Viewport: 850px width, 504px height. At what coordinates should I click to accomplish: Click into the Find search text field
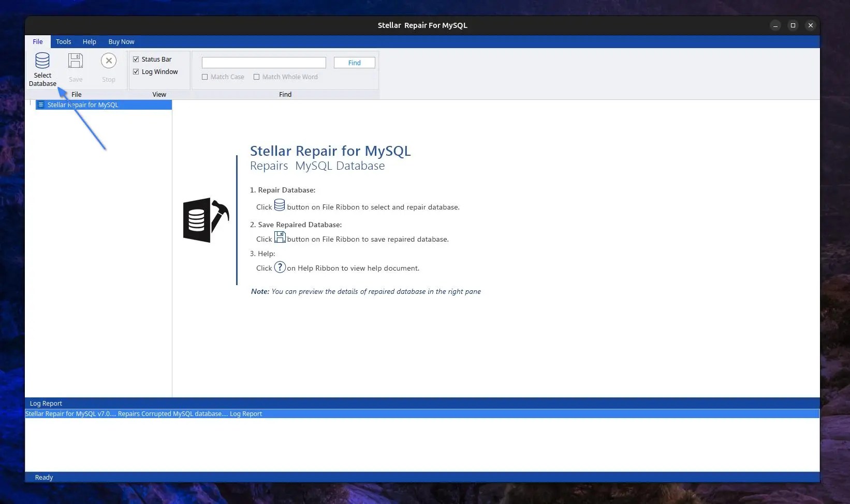[x=264, y=63]
